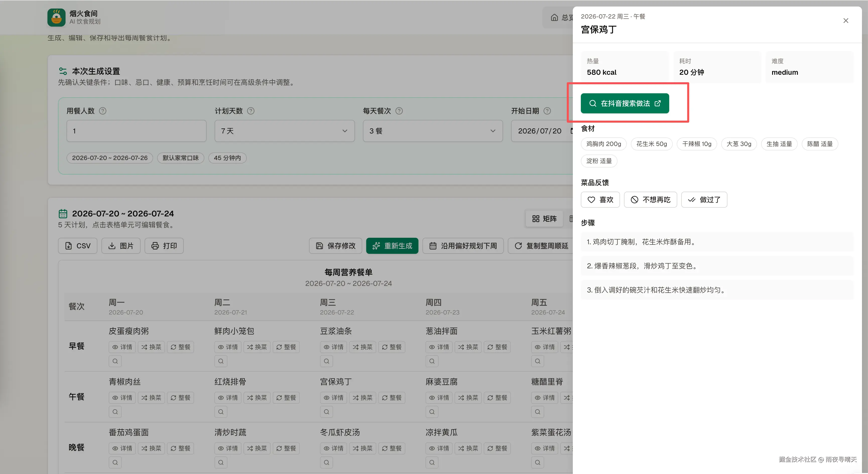Click the 2026-07-20 ~ 2026-07-26 date range tag
This screenshot has width=868, height=474.
click(110, 158)
